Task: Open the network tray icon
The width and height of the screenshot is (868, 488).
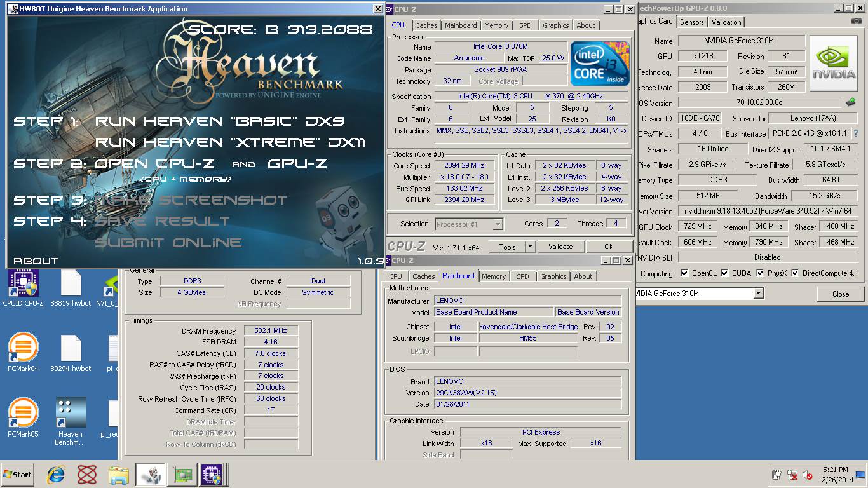Action: (x=792, y=475)
